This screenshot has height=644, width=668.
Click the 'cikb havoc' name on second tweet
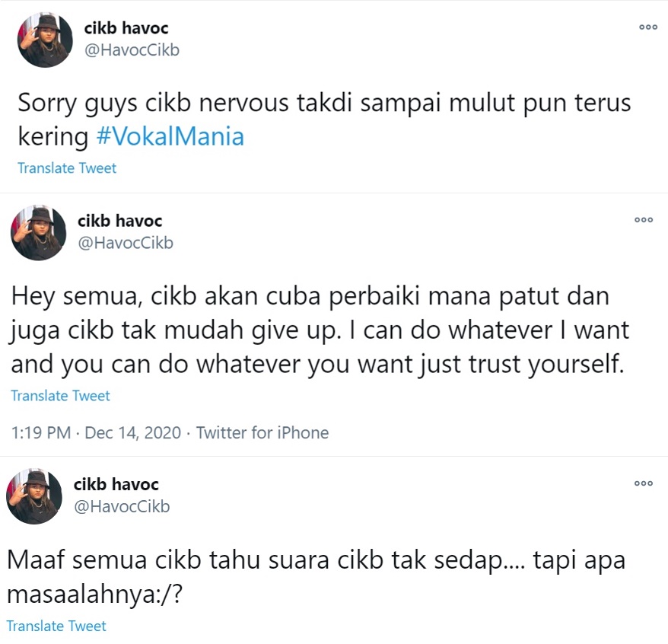coord(119,221)
